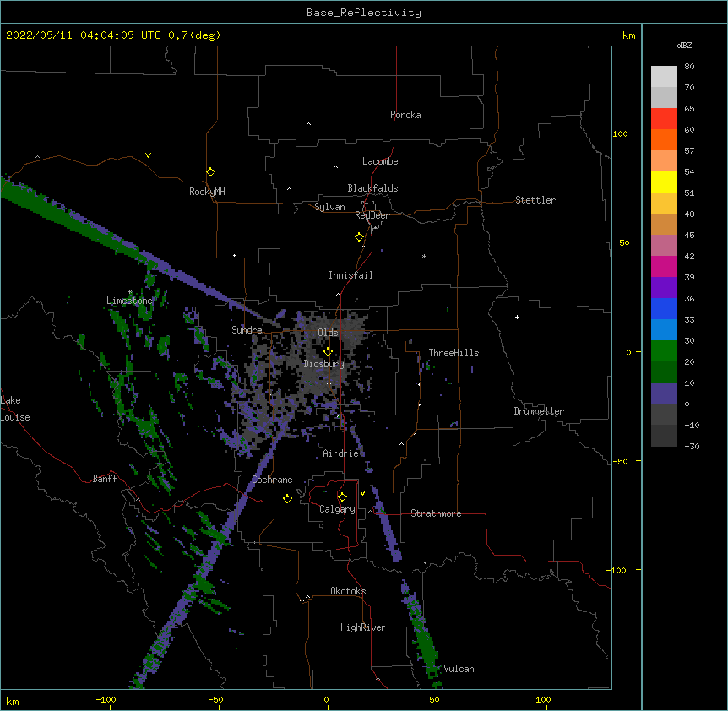Click the yellow marker south of Red Deer

[x=359, y=237]
